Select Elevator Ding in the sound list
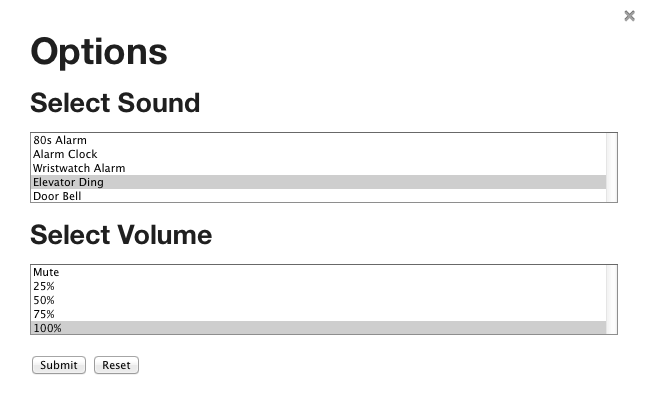 (x=318, y=182)
